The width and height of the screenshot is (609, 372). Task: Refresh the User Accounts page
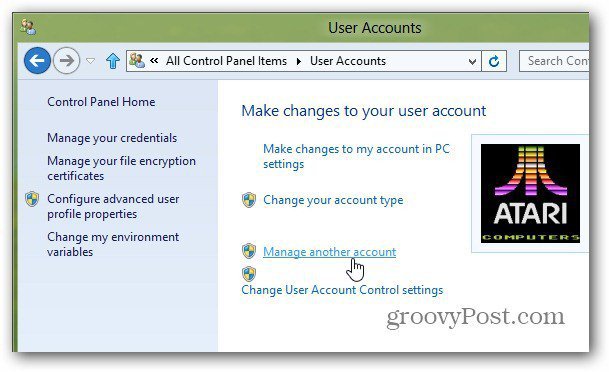point(494,61)
